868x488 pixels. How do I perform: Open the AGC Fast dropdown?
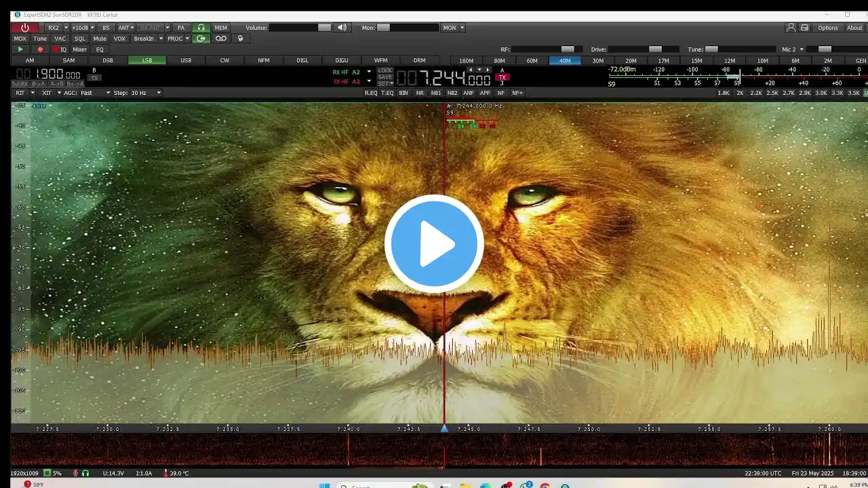tap(96, 93)
